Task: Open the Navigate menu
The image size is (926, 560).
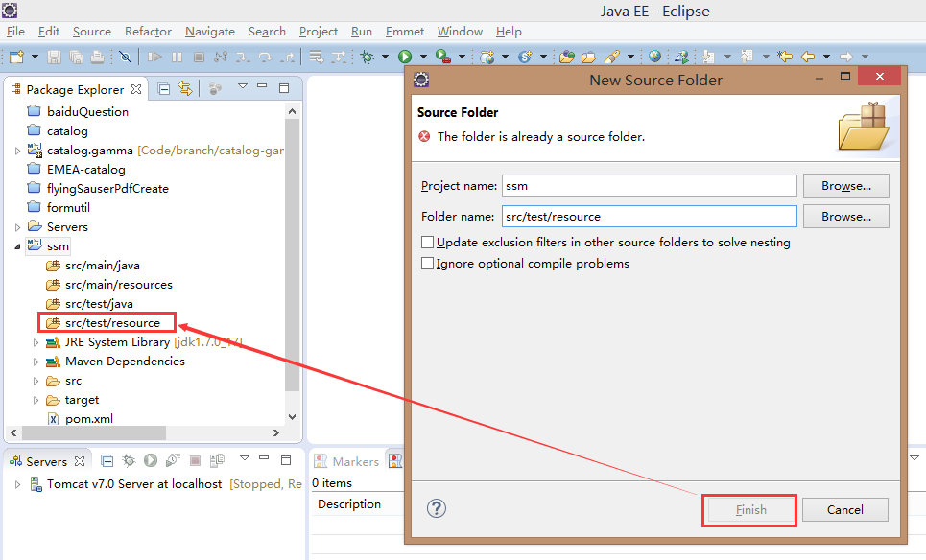Action: click(209, 32)
